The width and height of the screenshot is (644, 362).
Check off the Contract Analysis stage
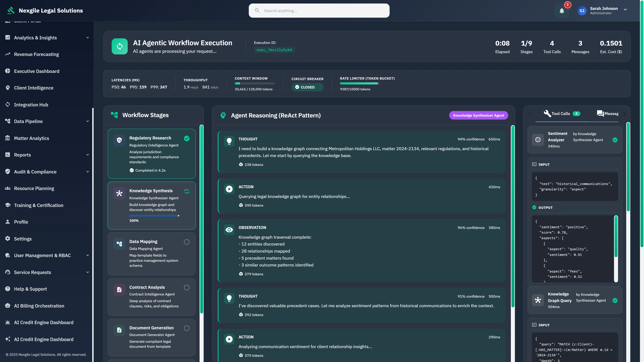click(187, 288)
